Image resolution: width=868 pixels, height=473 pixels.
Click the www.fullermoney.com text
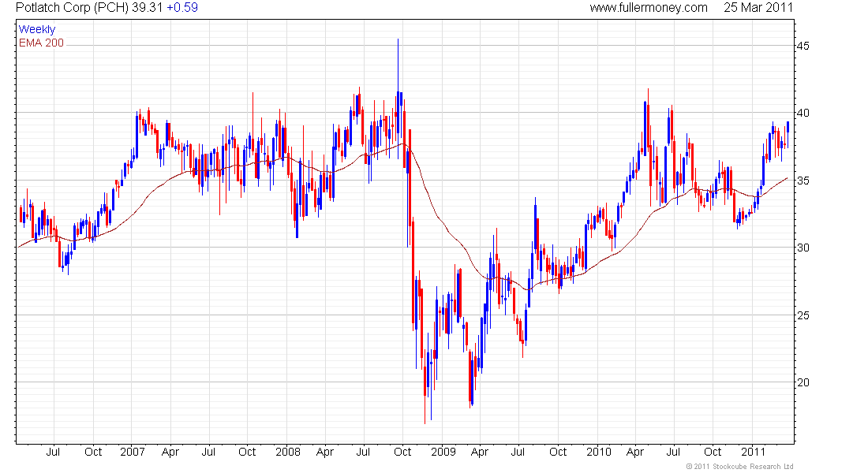pyautogui.click(x=648, y=8)
